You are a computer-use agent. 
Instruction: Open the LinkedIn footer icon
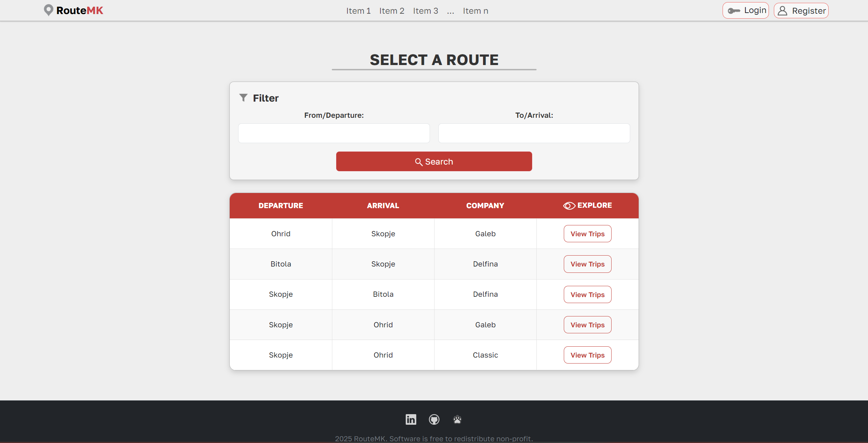coord(411,419)
